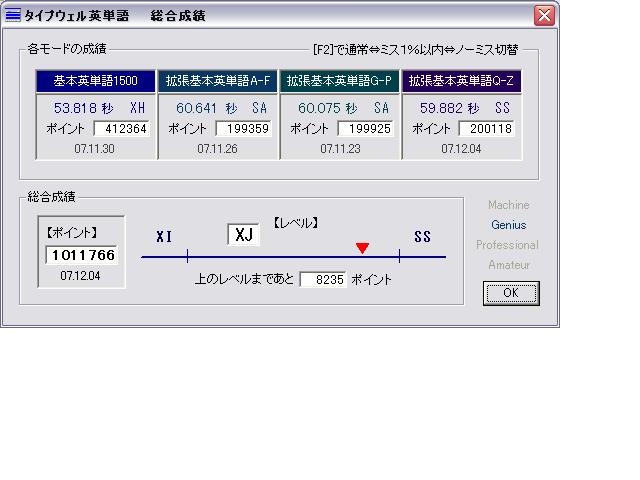The width and height of the screenshot is (640, 480).
Task: Click the date 07.11.26
Action: click(x=217, y=149)
